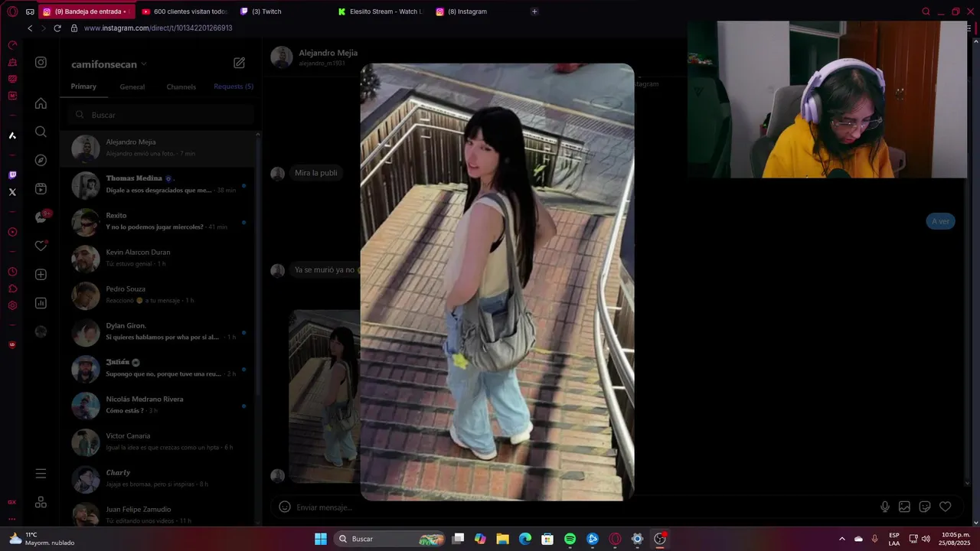The width and height of the screenshot is (980, 551).
Task: Open sticker icon in message bar
Action: 925,507
